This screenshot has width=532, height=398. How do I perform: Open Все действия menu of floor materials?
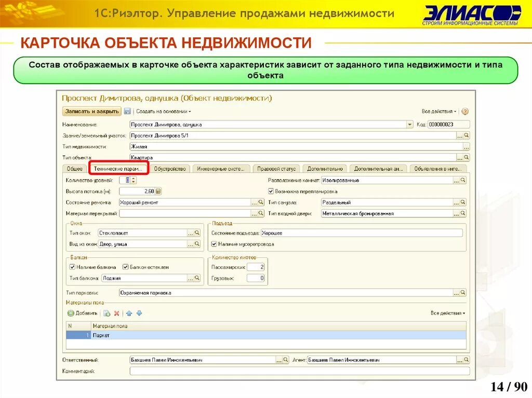(x=448, y=313)
